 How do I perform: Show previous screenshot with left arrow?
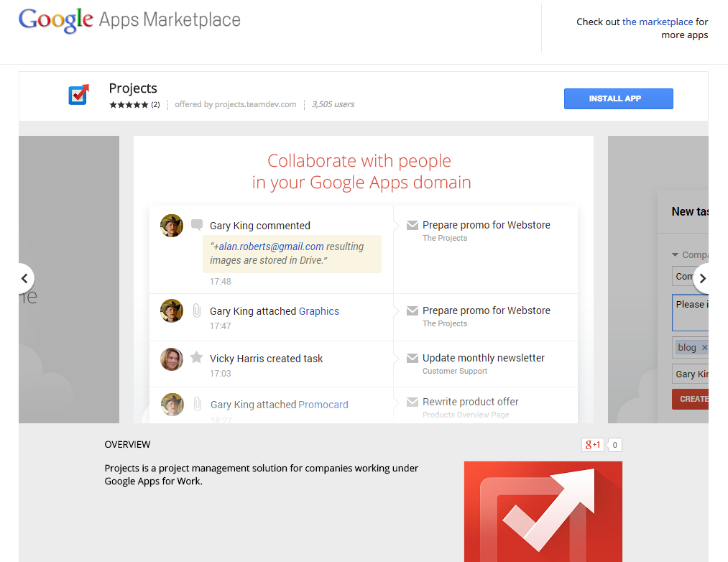[x=25, y=278]
